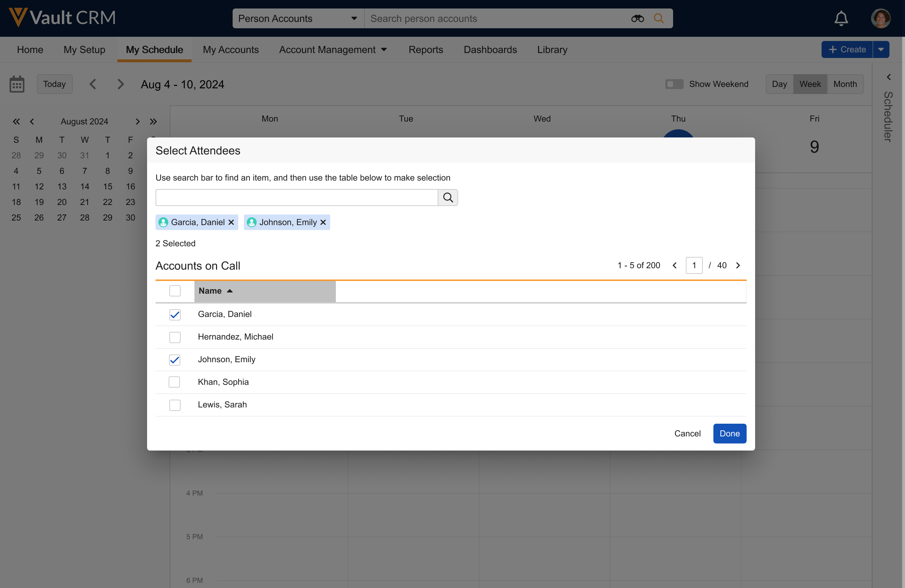Expand the Account Management menu
Viewport: 905px width, 588px height.
point(333,50)
